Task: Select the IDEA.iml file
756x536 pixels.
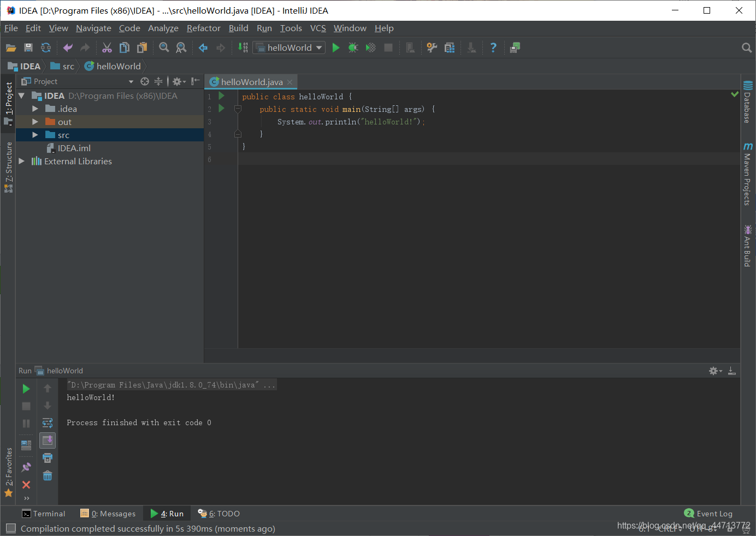Action: click(x=68, y=148)
